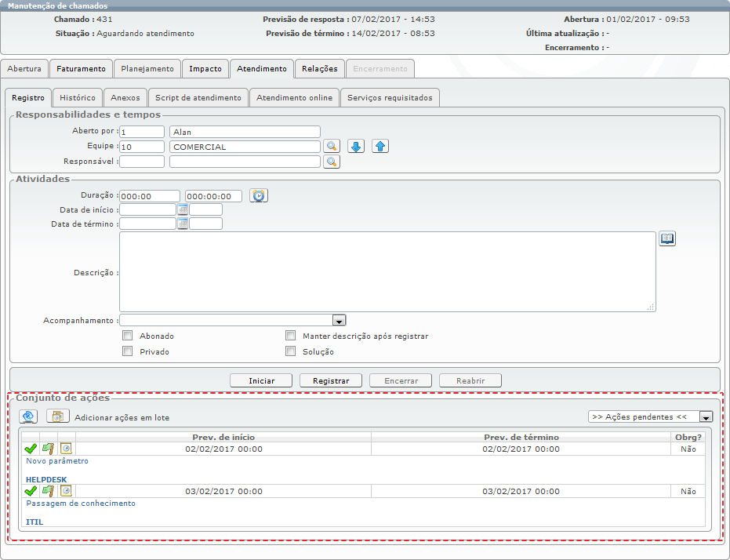
Task: Click the blue up arrow next to Equipe
Action: pos(380,146)
